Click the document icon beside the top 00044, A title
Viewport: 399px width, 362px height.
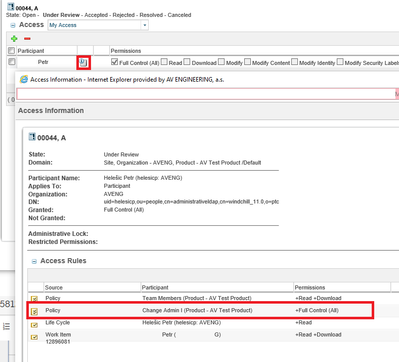11,7
